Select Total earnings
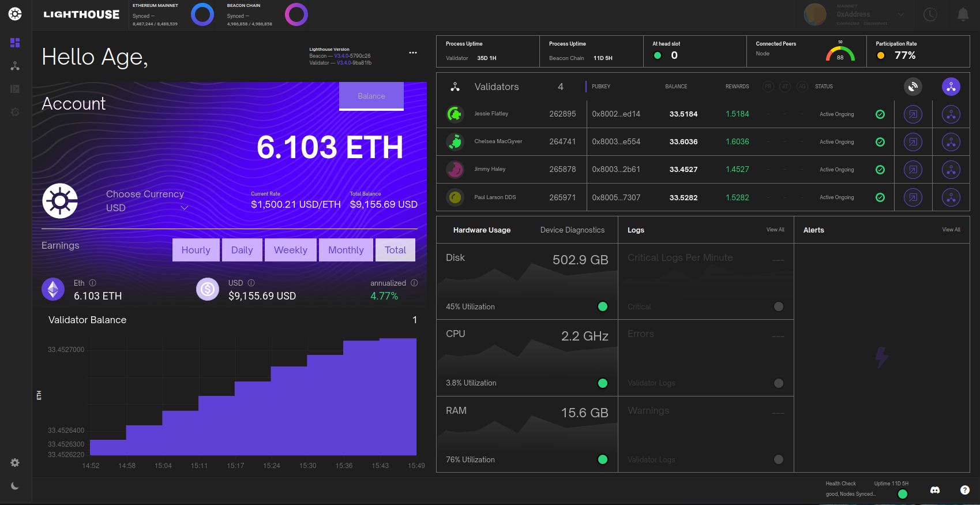Image resolution: width=980 pixels, height=505 pixels. click(396, 250)
